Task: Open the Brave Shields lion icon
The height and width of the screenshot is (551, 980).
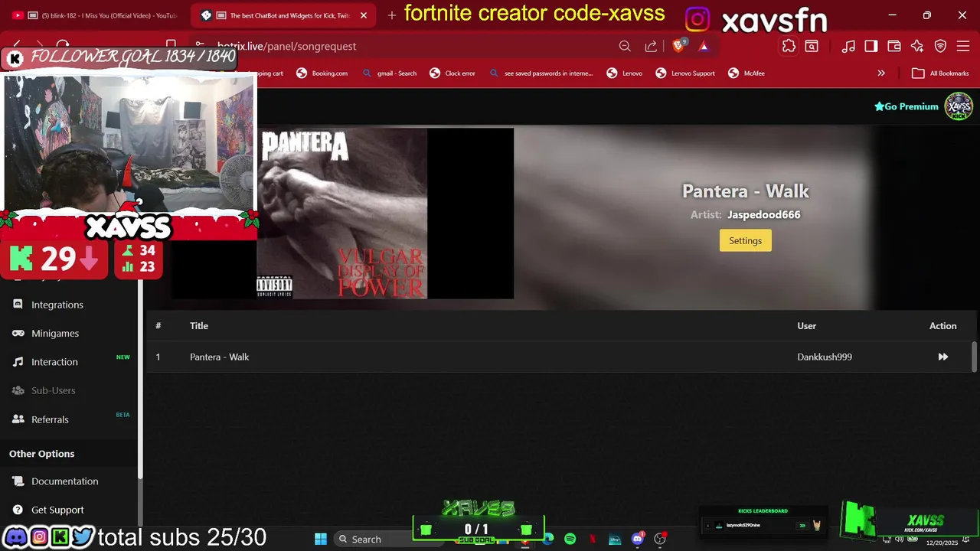Action: click(x=678, y=46)
